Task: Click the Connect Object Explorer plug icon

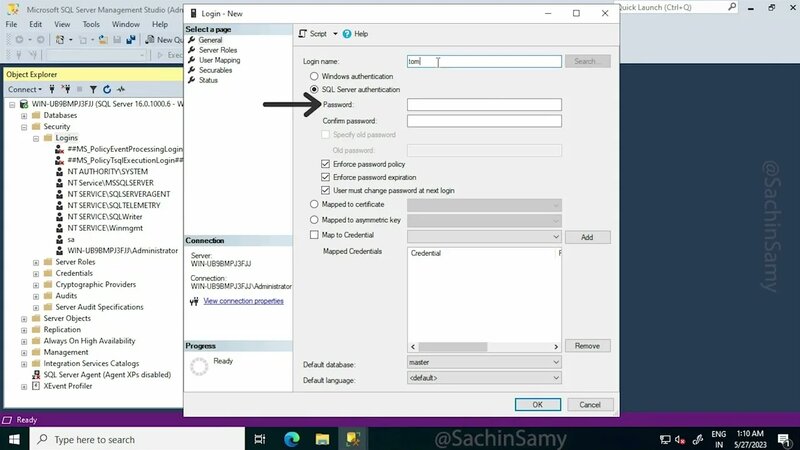Action: tap(52, 89)
